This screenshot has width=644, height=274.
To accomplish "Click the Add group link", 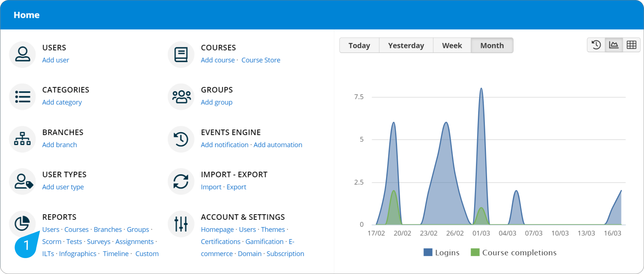I will pyautogui.click(x=217, y=102).
